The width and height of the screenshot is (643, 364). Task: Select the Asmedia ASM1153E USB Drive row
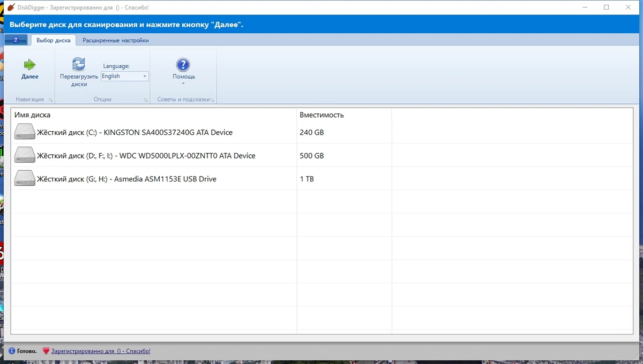(322, 179)
